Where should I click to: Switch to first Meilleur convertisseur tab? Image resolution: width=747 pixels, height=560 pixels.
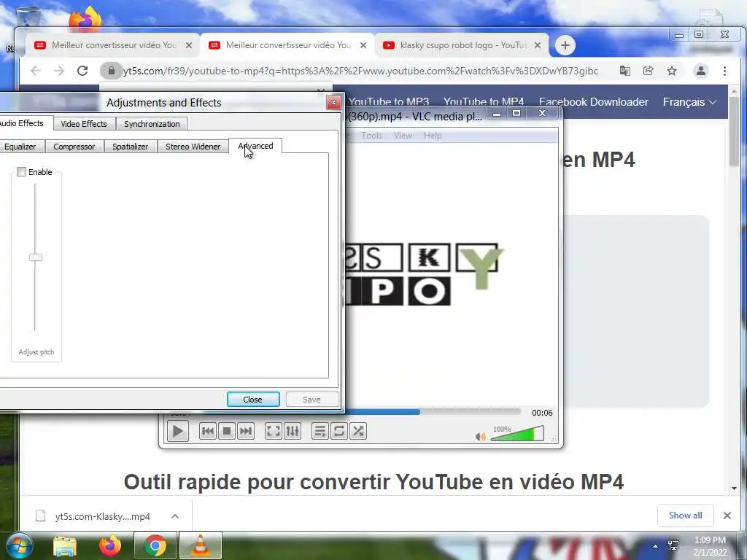(x=114, y=45)
